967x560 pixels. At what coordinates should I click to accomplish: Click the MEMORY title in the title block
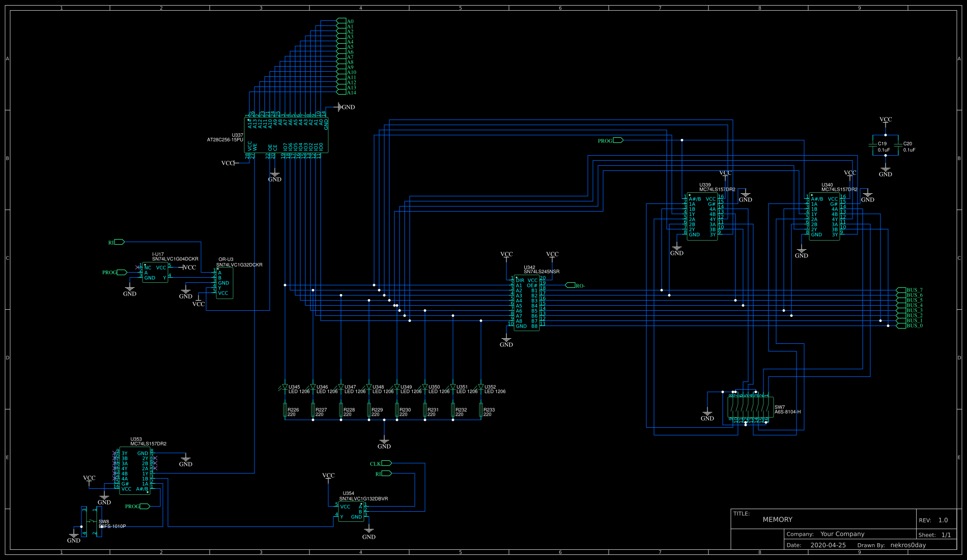coord(777,519)
